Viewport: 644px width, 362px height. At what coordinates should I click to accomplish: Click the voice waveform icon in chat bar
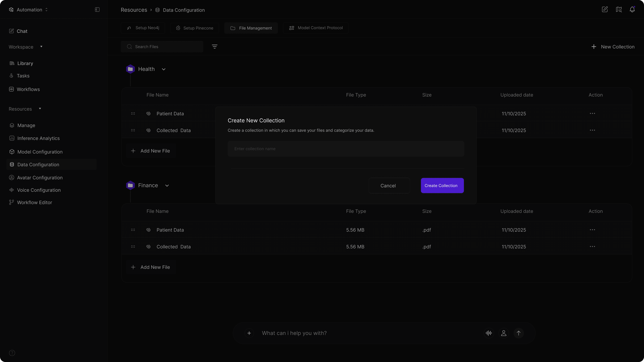point(489,333)
